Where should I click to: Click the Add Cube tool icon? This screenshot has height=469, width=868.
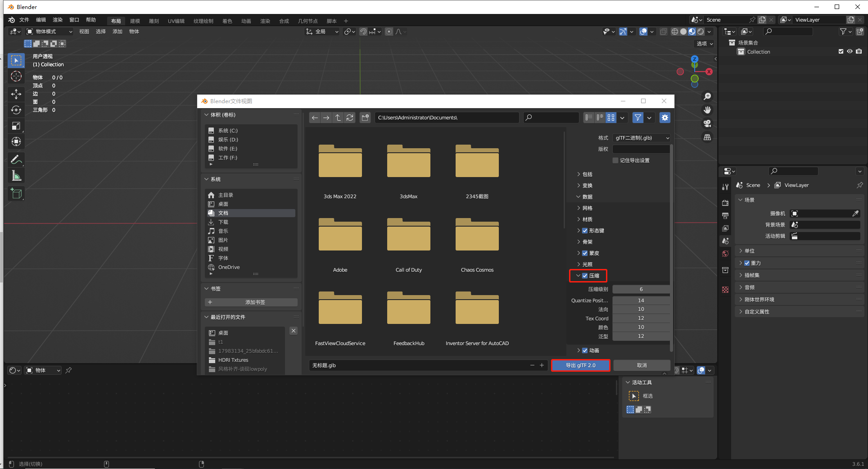[x=16, y=194]
